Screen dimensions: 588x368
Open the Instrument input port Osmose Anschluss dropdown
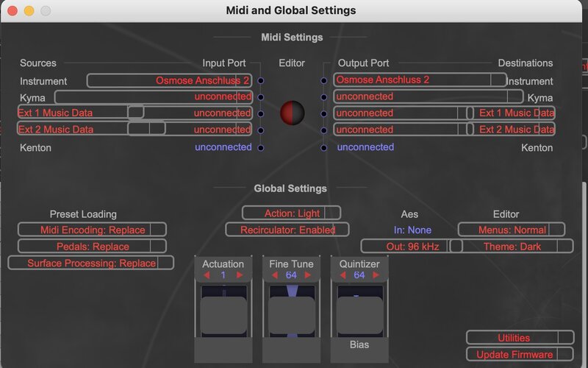(170, 81)
